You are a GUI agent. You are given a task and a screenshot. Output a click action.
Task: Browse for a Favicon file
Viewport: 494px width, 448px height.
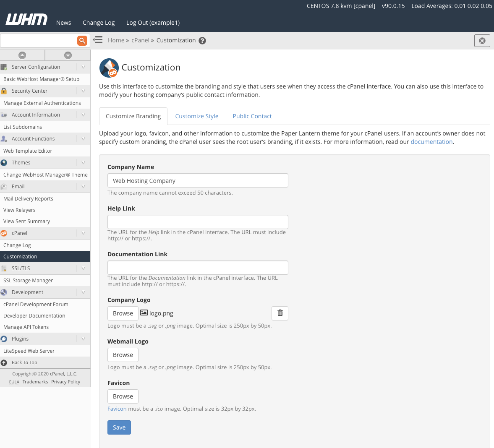[123, 396]
